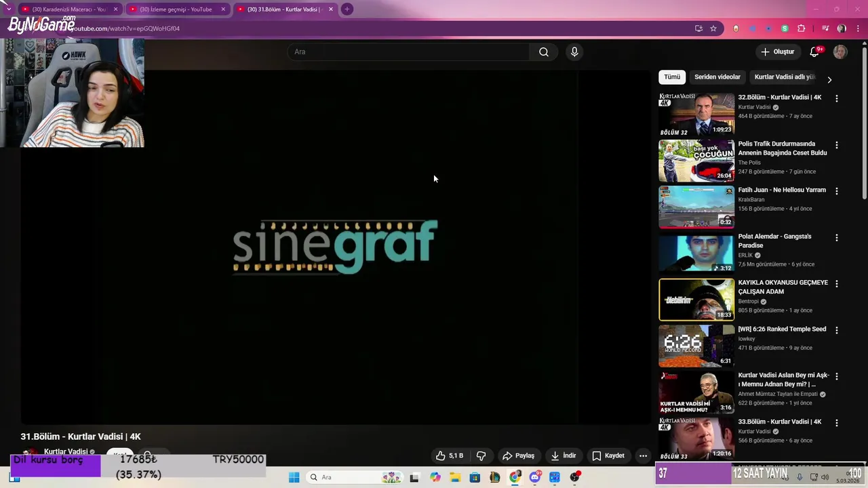
Task: Open Windows Start menu
Action: pyautogui.click(x=294, y=478)
